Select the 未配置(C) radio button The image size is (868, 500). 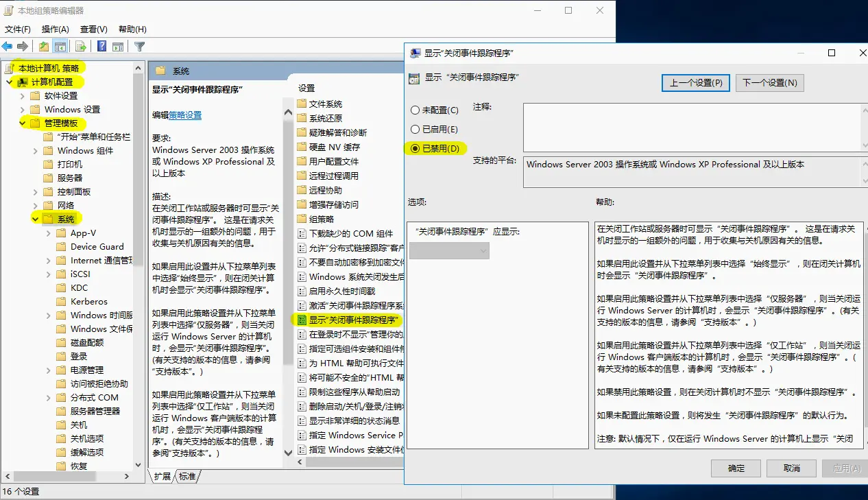(x=415, y=110)
